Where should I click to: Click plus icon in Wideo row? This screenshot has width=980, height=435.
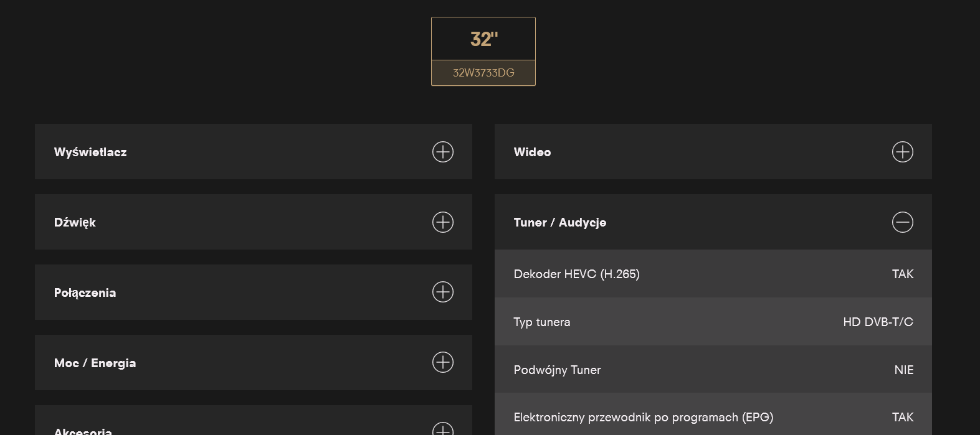(903, 152)
